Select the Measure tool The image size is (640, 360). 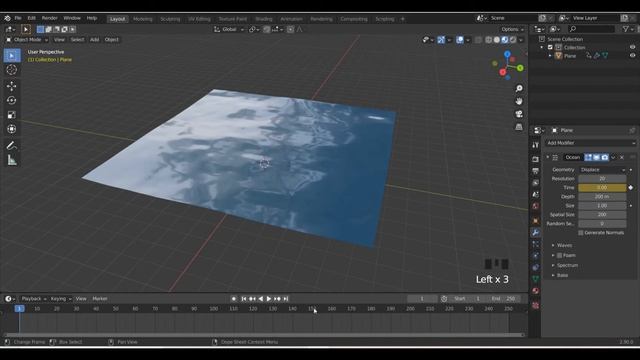coord(12,160)
